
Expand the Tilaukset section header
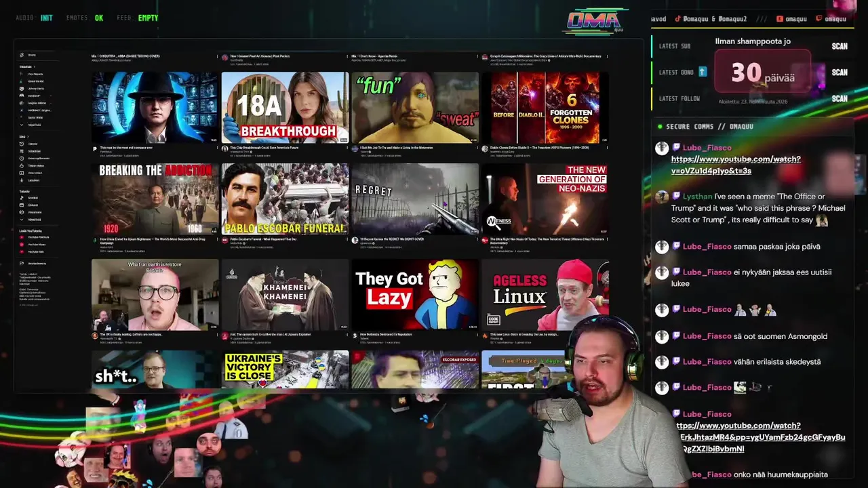[27, 67]
